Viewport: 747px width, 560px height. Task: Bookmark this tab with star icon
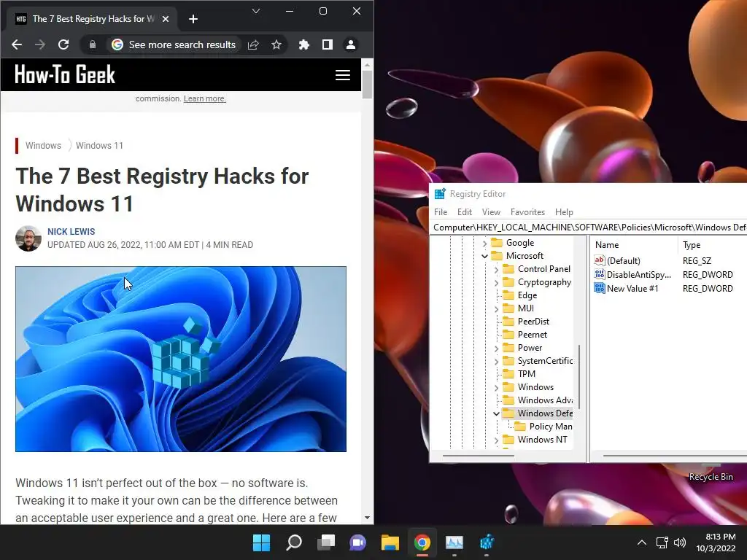[x=276, y=44]
